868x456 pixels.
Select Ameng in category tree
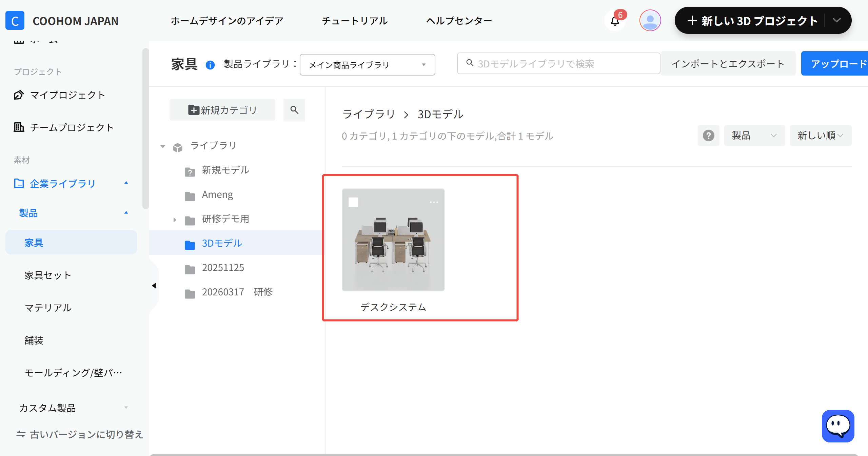tap(217, 194)
